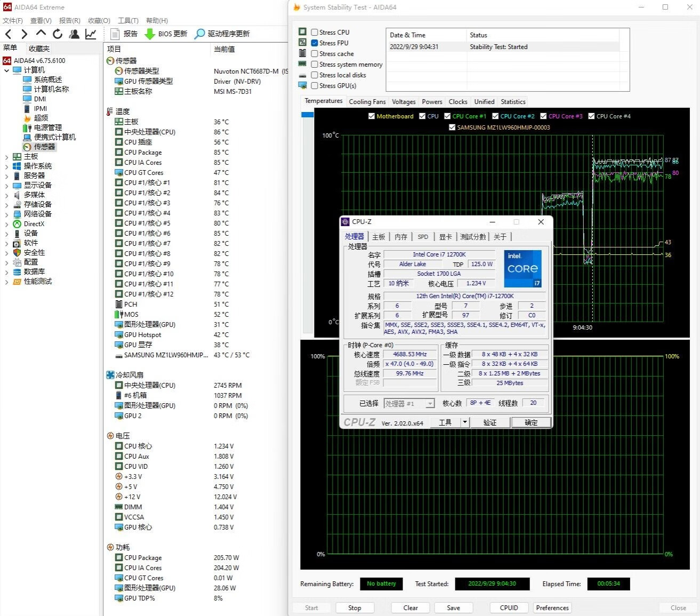Select 系统概述 in the tree
The image size is (700, 616).
point(48,79)
